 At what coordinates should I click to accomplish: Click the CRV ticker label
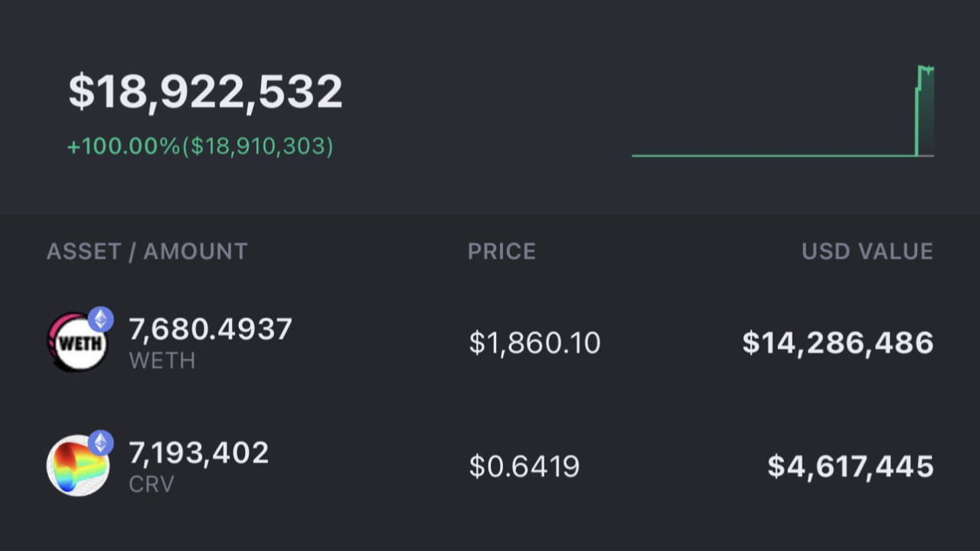pos(152,484)
